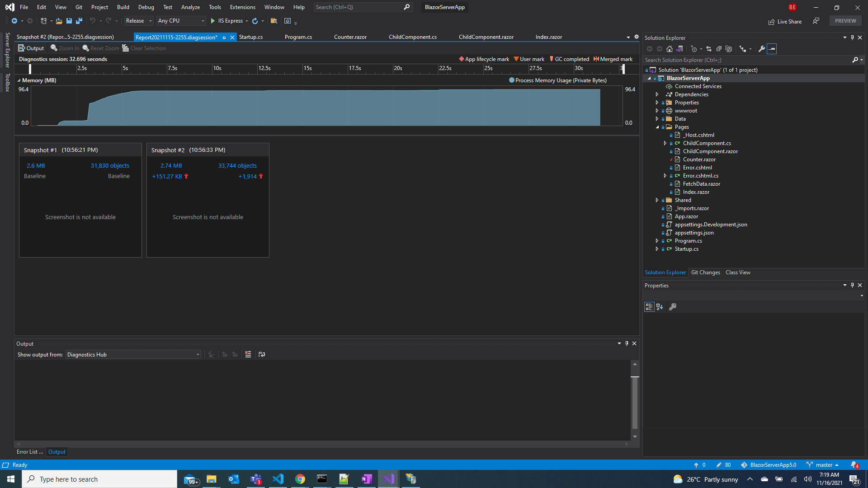The height and width of the screenshot is (488, 868).
Task: Click inside the Search Solution Explorer field
Action: tap(746, 60)
